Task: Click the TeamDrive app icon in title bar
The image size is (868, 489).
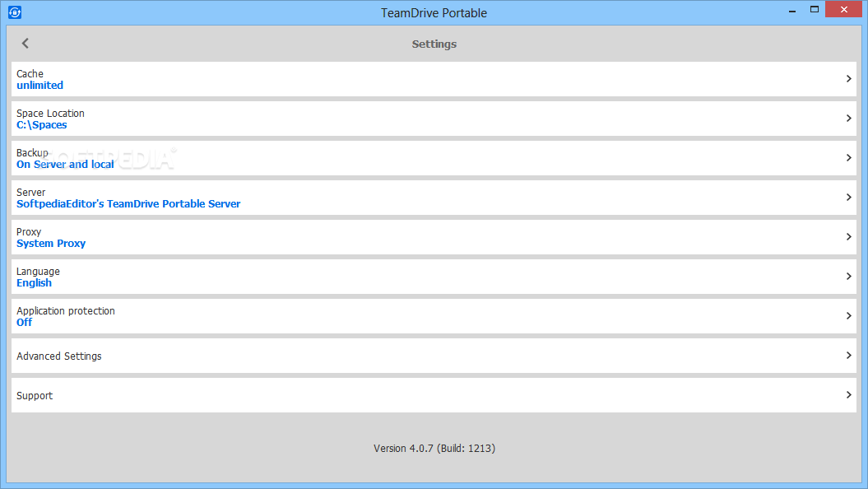Action: click(x=15, y=12)
